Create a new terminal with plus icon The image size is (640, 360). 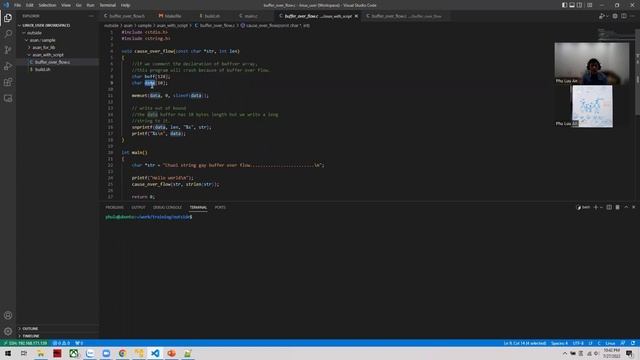point(596,207)
